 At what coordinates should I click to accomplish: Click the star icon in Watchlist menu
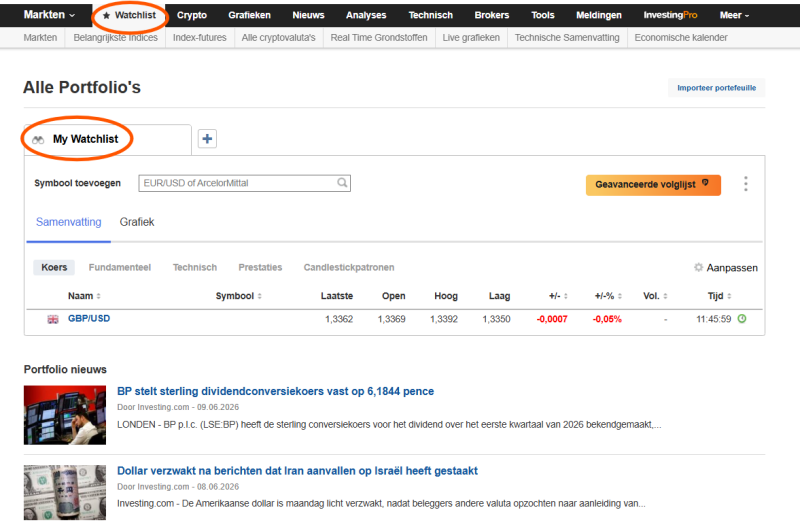tap(106, 16)
